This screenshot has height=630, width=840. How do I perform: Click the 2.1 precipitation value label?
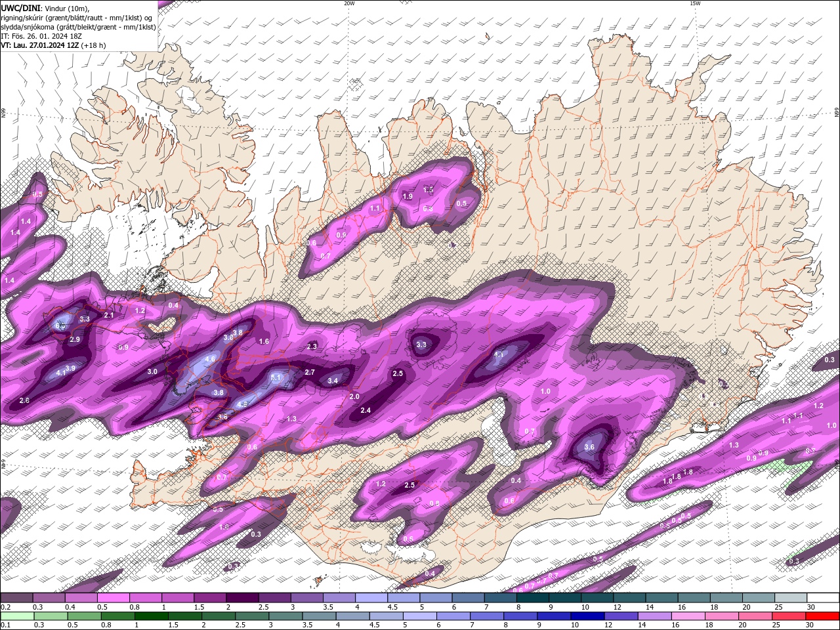[x=109, y=316]
